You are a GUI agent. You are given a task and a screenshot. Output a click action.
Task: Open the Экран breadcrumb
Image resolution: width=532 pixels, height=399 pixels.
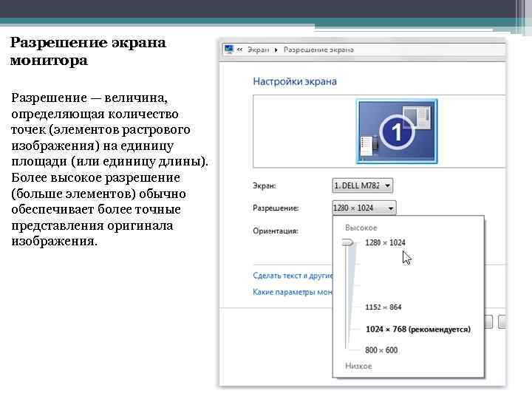tap(258, 50)
